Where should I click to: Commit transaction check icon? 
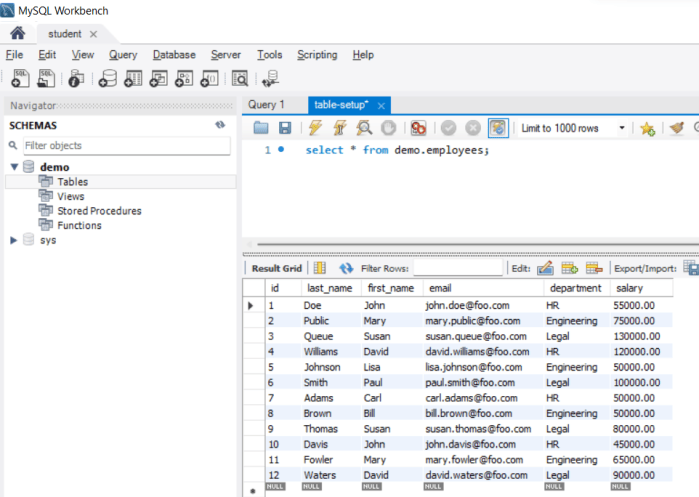pyautogui.click(x=448, y=128)
